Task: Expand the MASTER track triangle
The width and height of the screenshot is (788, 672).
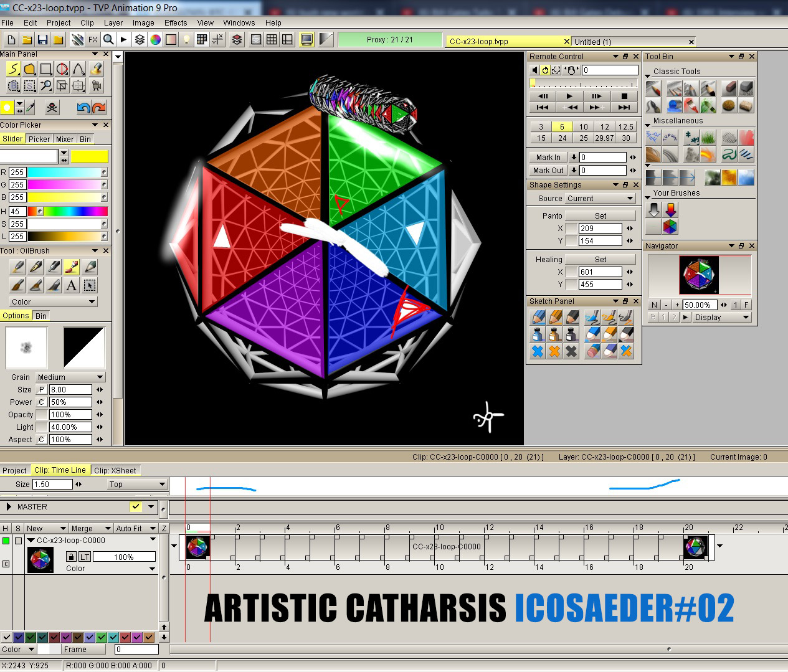Action: click(8, 506)
